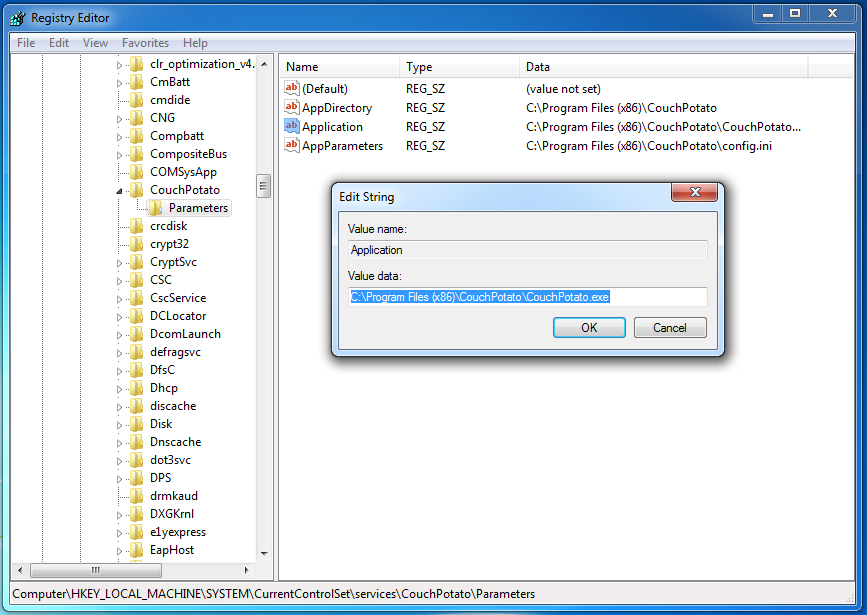This screenshot has width=867, height=615.
Task: Select the discache tree item
Action: tap(173, 406)
